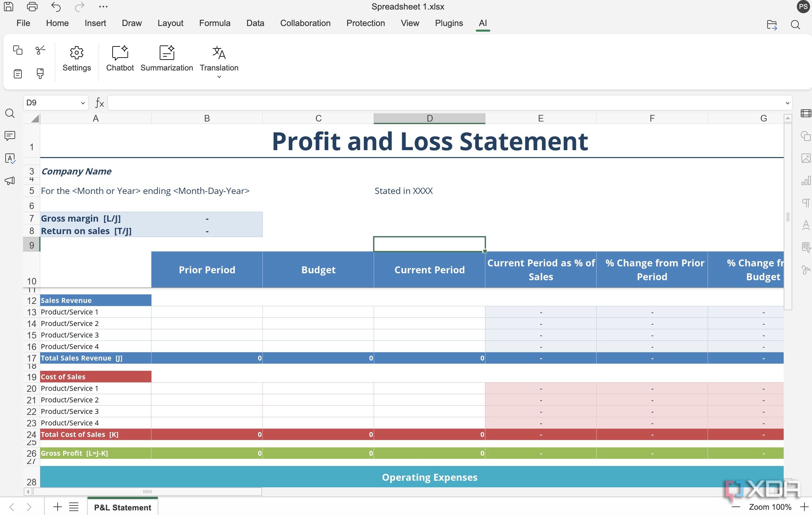
Task: Click the Redo arrow icon
Action: point(79,6)
